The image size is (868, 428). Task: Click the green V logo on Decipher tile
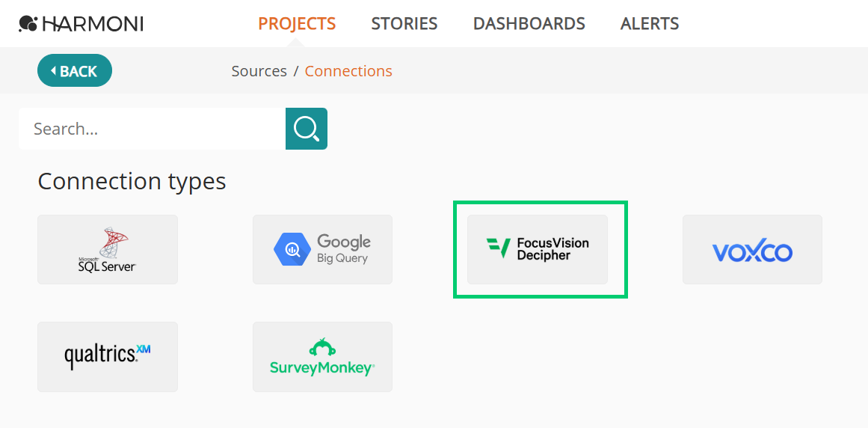point(499,248)
